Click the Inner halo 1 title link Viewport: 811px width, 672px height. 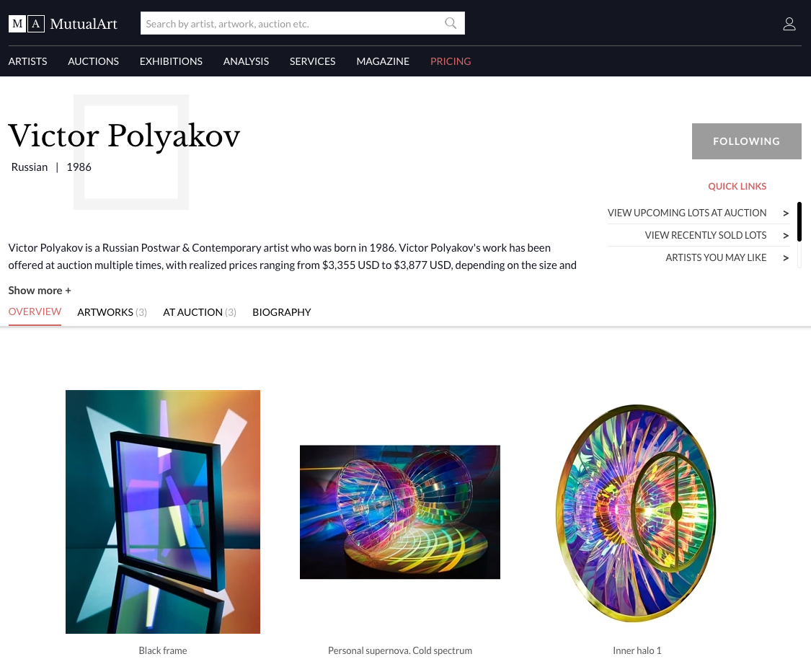(x=637, y=650)
